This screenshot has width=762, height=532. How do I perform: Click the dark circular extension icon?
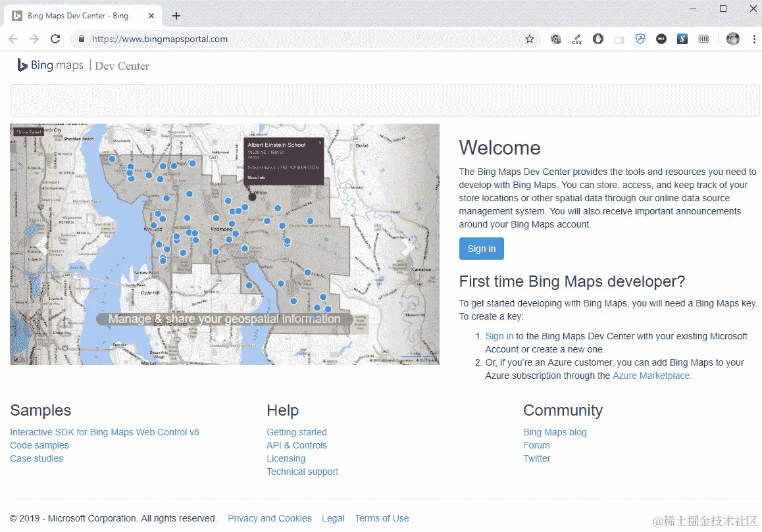[x=661, y=39]
